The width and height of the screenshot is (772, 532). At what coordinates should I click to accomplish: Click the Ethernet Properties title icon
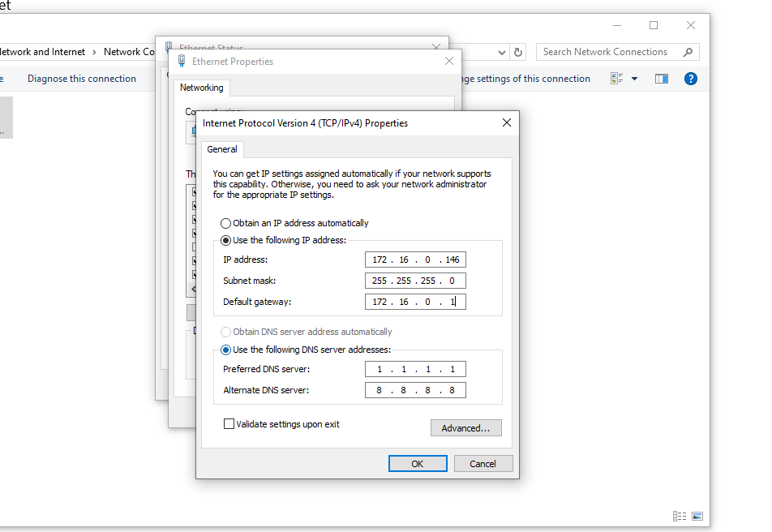tap(182, 61)
